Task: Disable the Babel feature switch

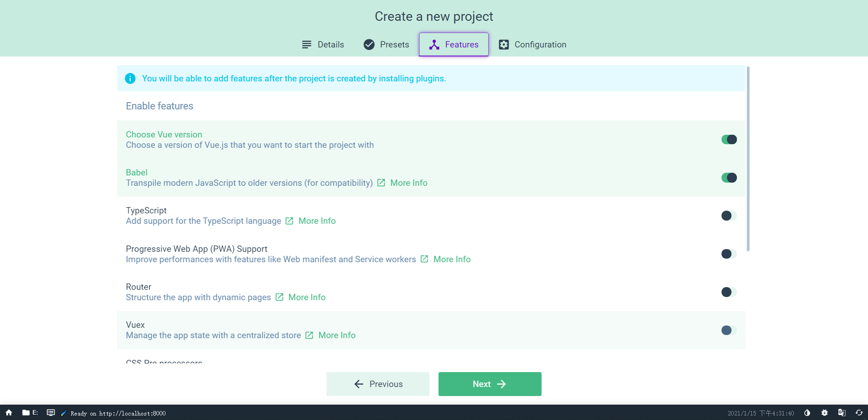Action: click(729, 178)
